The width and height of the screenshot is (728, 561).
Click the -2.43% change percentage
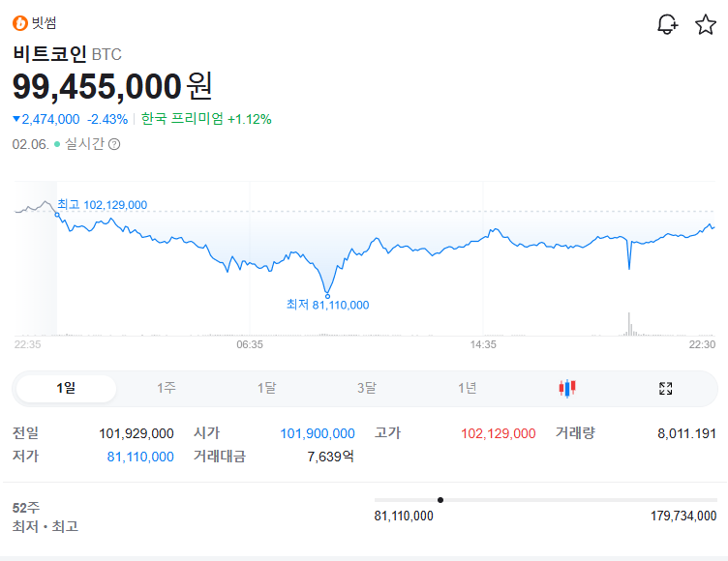107,119
